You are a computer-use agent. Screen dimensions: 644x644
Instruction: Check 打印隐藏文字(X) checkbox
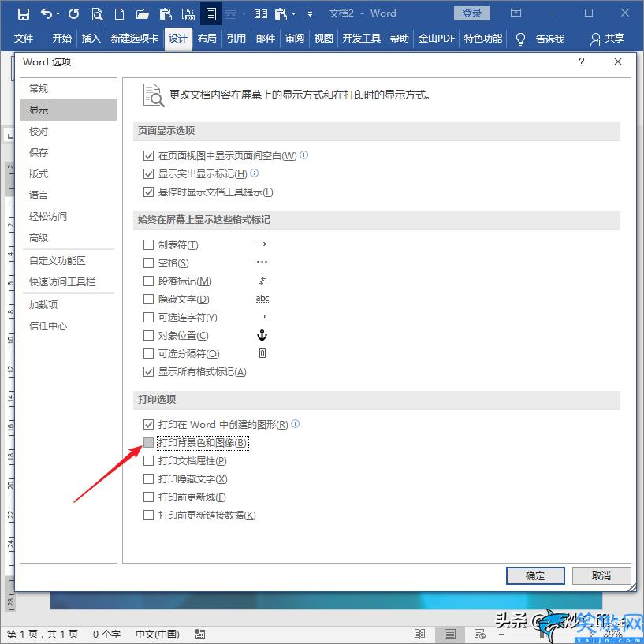(x=148, y=479)
